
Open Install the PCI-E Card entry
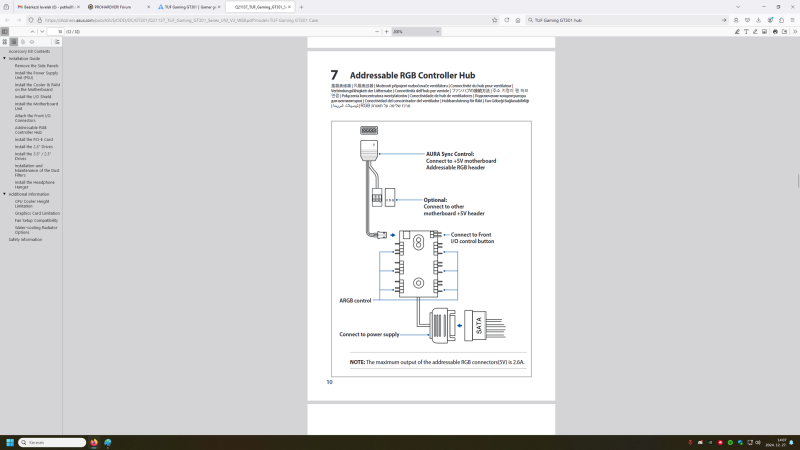click(34, 140)
